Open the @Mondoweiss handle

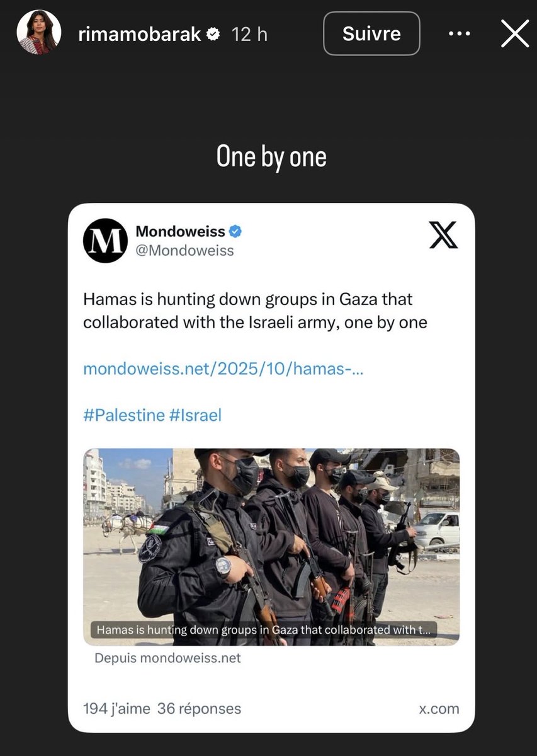pos(185,251)
